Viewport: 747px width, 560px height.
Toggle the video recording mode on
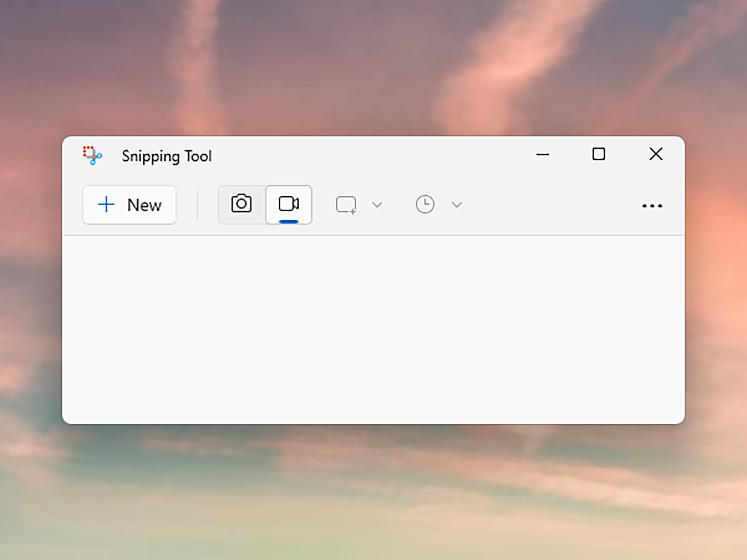[x=288, y=204]
